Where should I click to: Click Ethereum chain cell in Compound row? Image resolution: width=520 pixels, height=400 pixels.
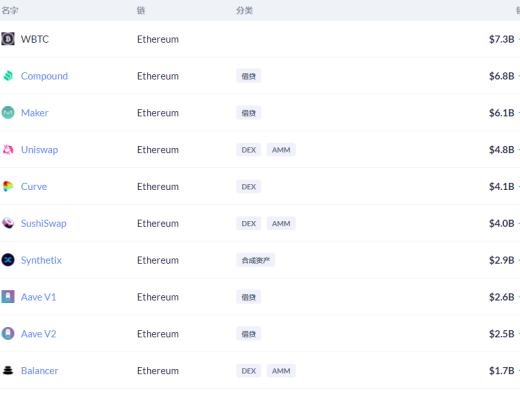158,76
